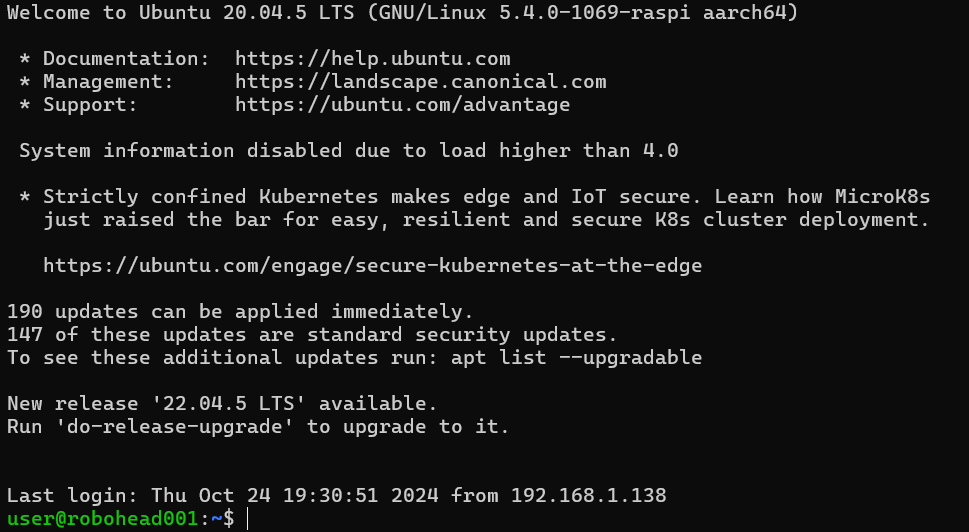The height and width of the screenshot is (532, 969).
Task: Click the word MicroK8s
Action: [881, 197]
